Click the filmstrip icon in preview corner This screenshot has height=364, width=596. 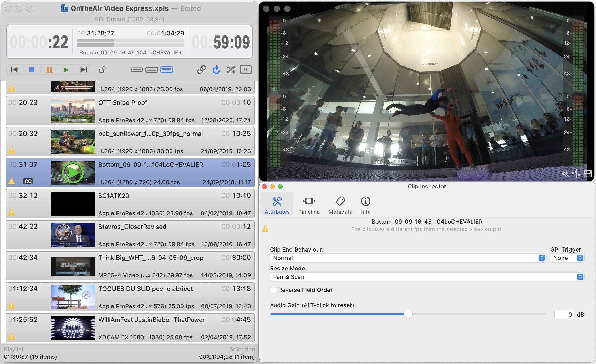pyautogui.click(x=587, y=173)
